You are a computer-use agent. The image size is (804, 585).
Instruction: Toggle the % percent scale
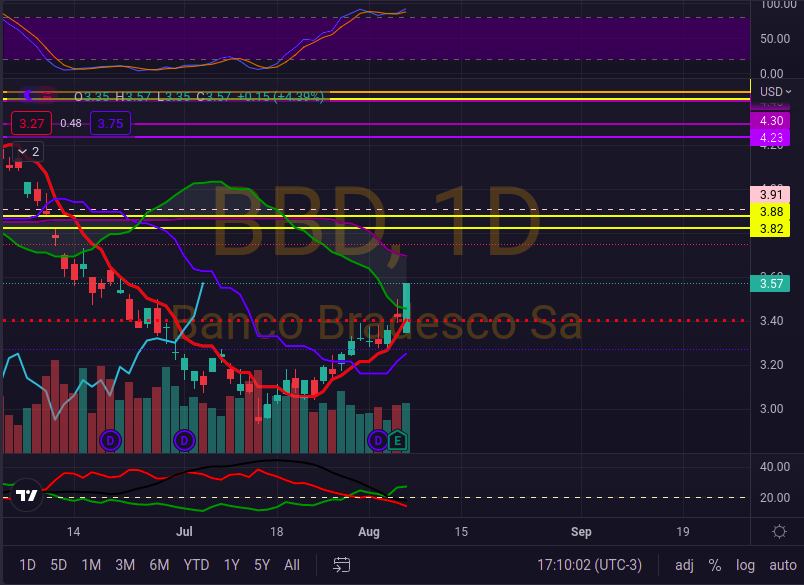[x=715, y=565]
